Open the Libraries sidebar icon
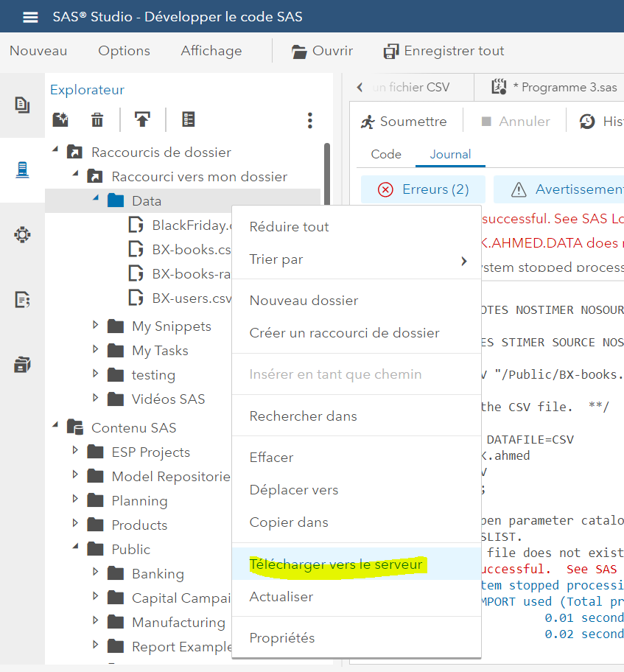This screenshot has height=672, width=624. click(x=22, y=365)
